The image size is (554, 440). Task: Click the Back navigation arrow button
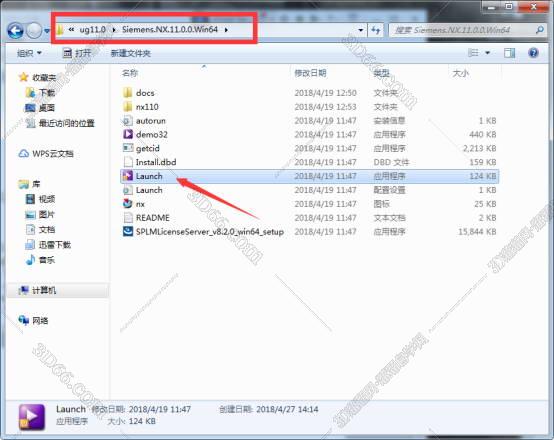16,31
